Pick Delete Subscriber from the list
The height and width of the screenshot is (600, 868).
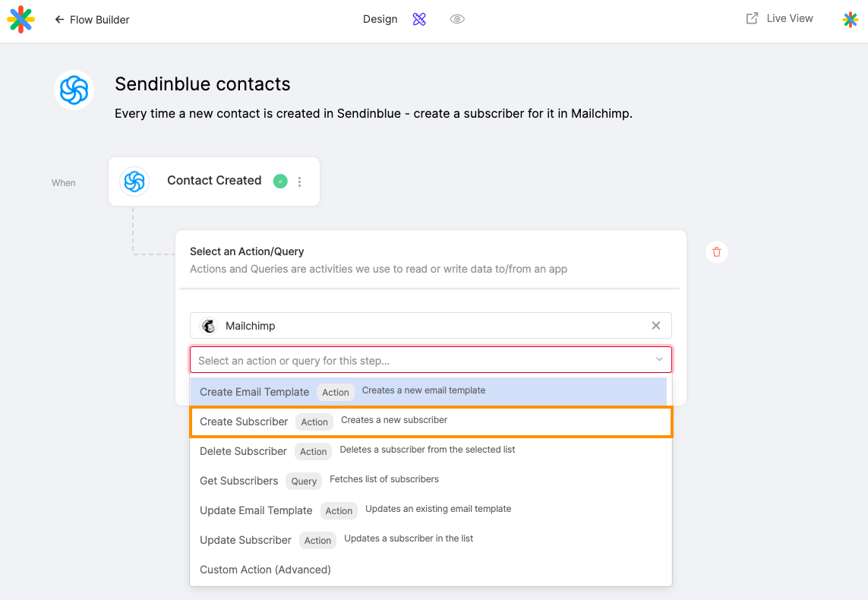pos(431,451)
